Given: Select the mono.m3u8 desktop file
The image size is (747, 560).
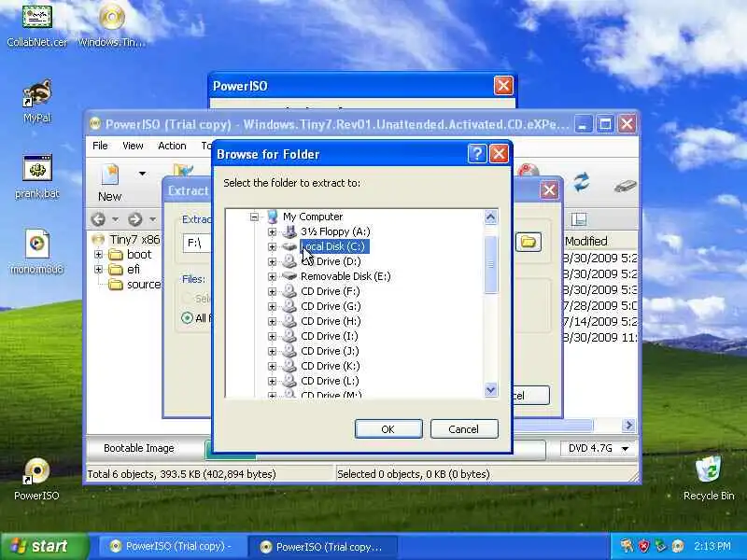Looking at the screenshot, I should click(x=36, y=252).
